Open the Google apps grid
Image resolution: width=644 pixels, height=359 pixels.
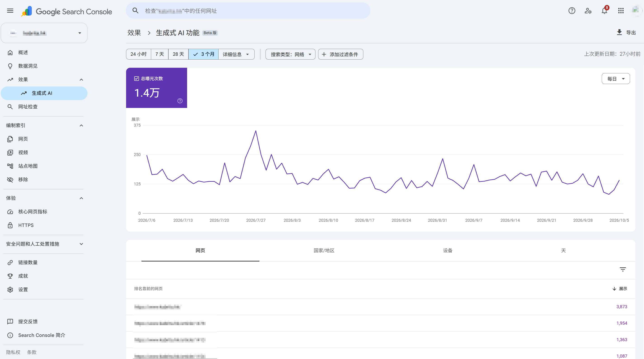(621, 11)
